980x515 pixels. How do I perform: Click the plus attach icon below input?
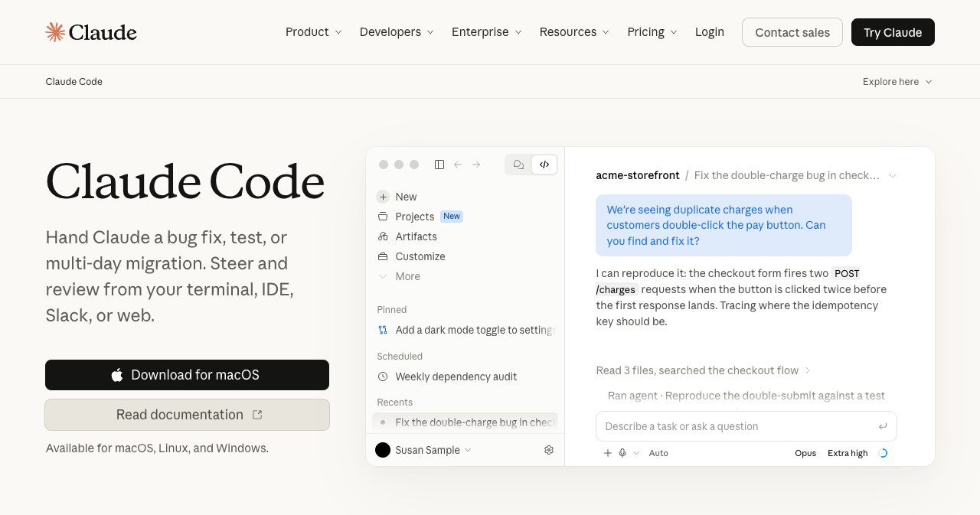(x=608, y=453)
